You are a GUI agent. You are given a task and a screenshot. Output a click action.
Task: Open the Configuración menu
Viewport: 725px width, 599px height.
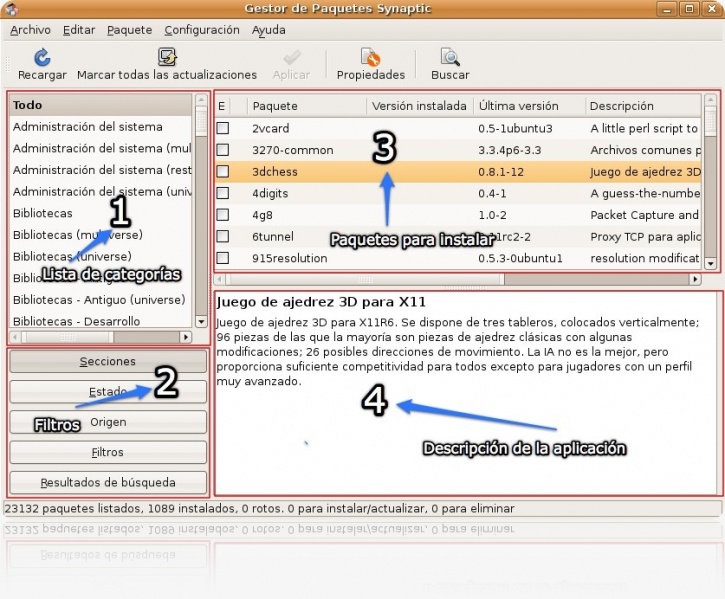tap(201, 31)
